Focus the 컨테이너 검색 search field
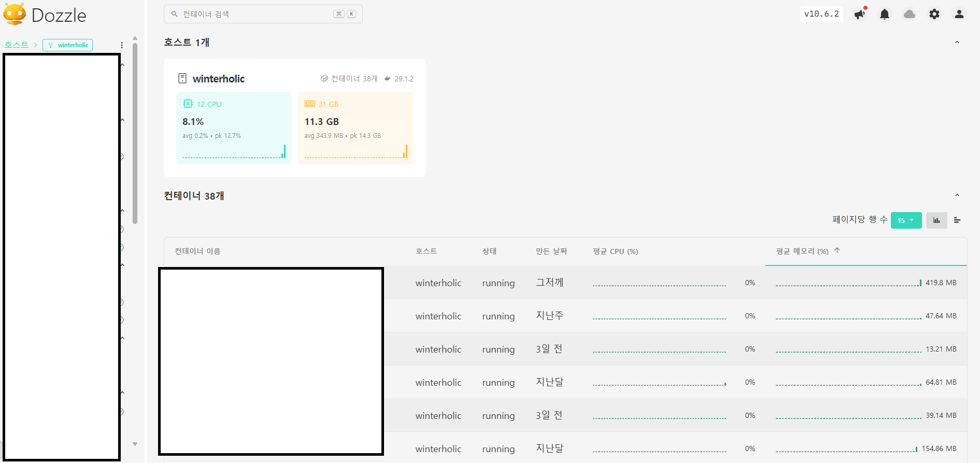 point(263,14)
